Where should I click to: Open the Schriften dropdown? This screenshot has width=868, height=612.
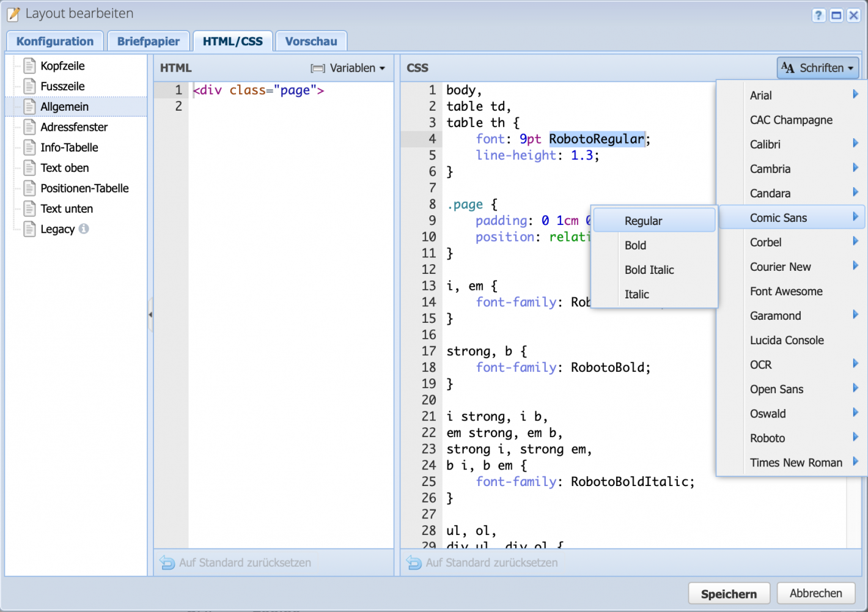point(817,67)
